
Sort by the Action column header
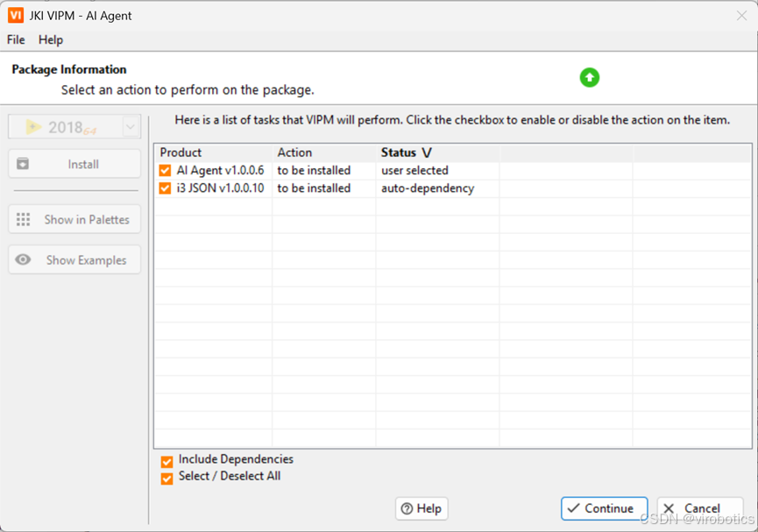[324, 153]
